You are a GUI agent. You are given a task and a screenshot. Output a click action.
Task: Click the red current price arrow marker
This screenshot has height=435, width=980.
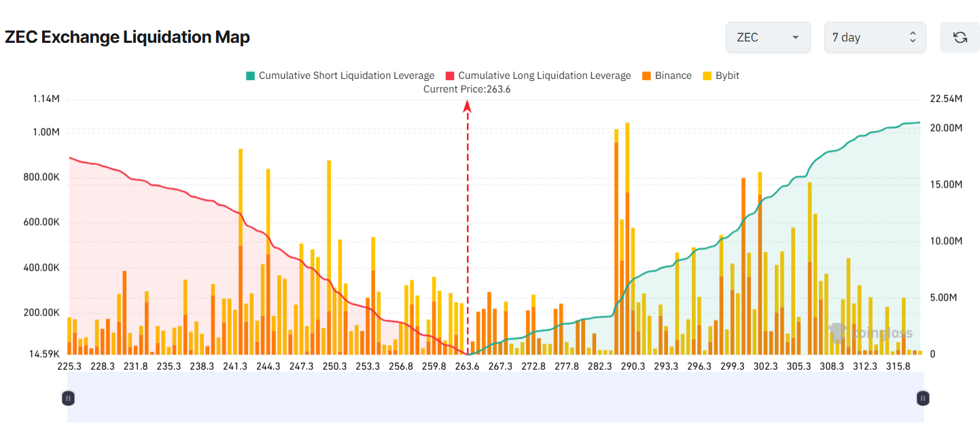click(468, 106)
